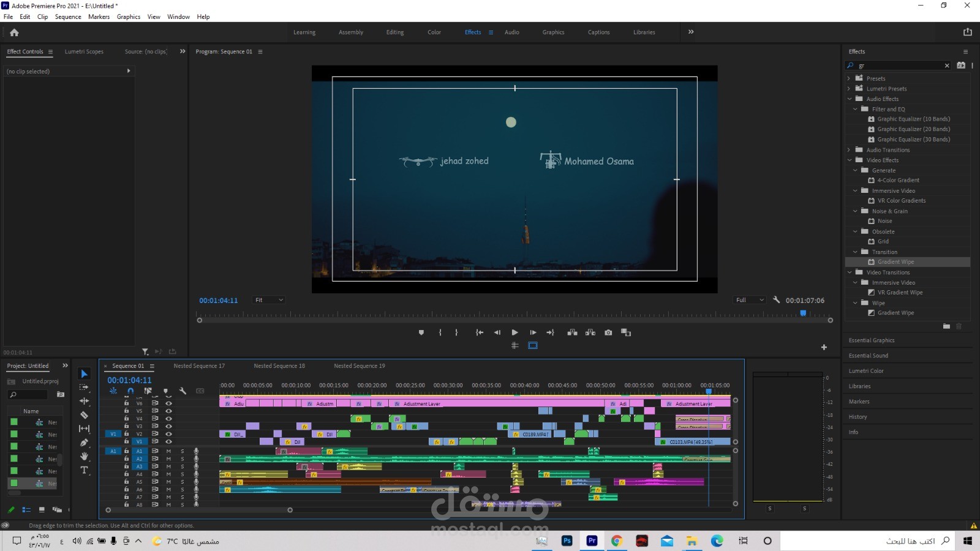980x551 pixels.
Task: Add a marker in the timeline
Action: pyautogui.click(x=165, y=391)
